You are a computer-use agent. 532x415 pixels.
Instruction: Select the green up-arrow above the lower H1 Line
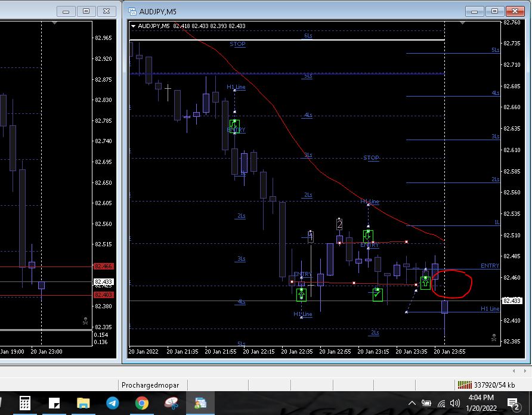pos(301,295)
